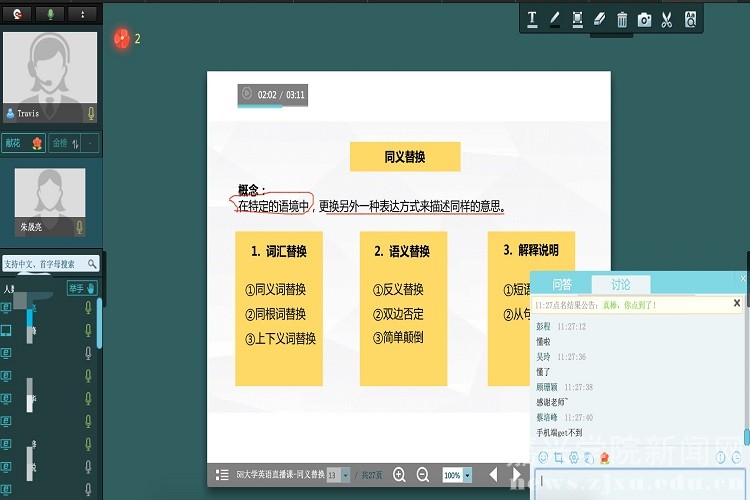Viewport: 750px width, 500px height.
Task: Zoom in on the slide
Action: point(400,475)
